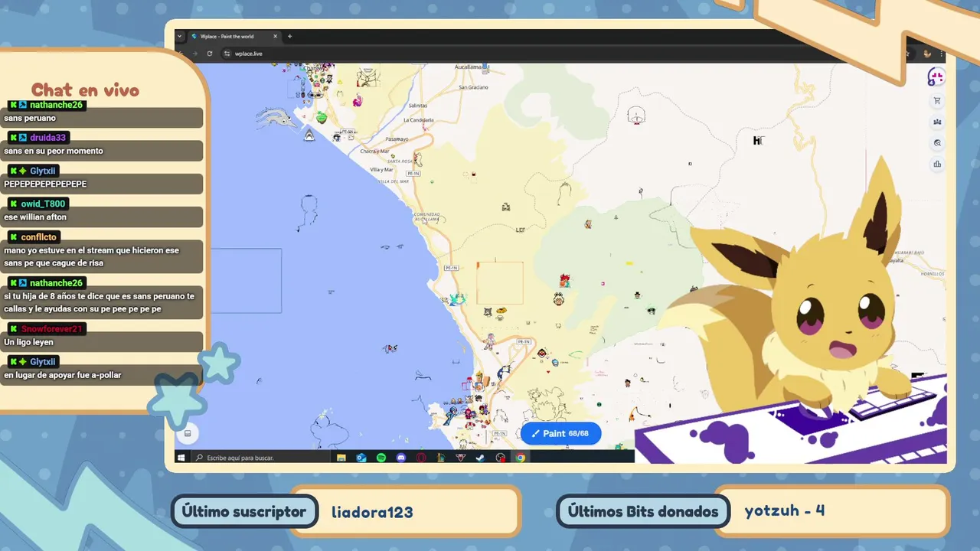View site information icon in address bar
This screenshot has width=980, height=551.
227,54
